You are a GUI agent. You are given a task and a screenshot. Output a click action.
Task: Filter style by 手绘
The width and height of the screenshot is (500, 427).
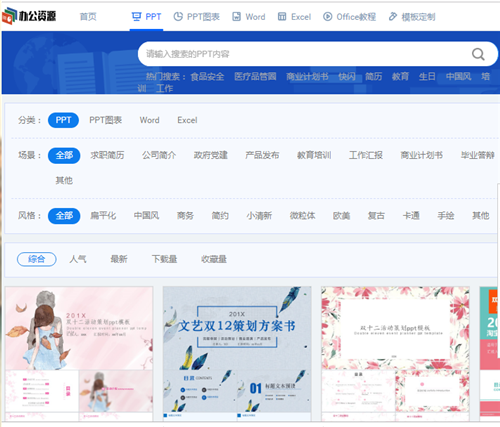tap(446, 216)
